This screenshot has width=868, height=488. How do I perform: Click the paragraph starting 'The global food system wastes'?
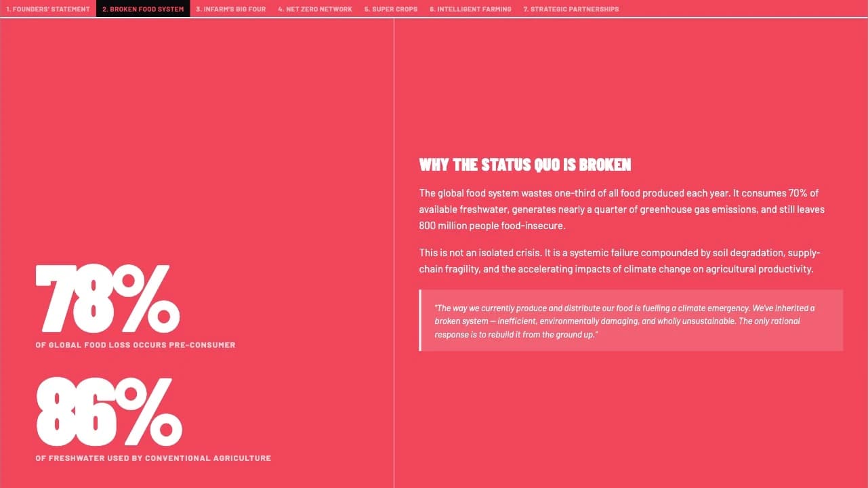(x=622, y=209)
